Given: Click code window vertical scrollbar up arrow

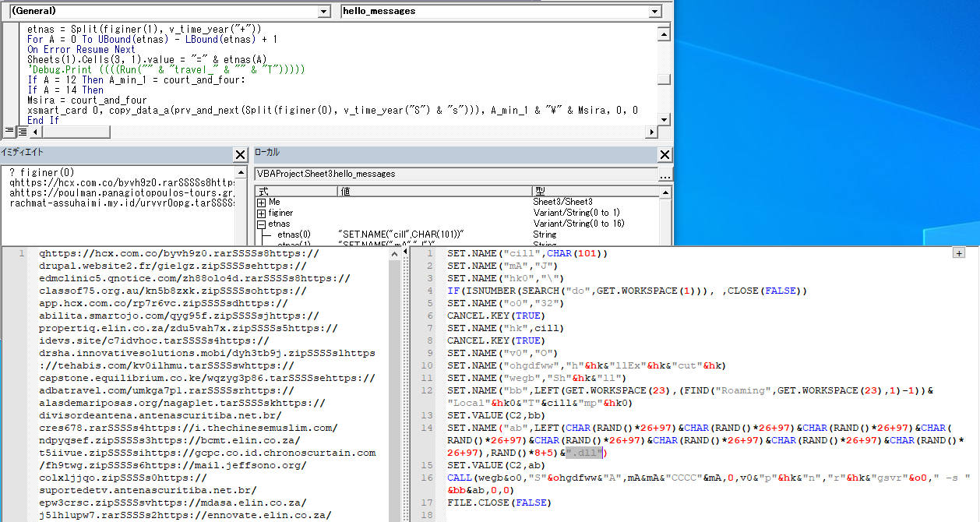Looking at the screenshot, I should tap(663, 33).
